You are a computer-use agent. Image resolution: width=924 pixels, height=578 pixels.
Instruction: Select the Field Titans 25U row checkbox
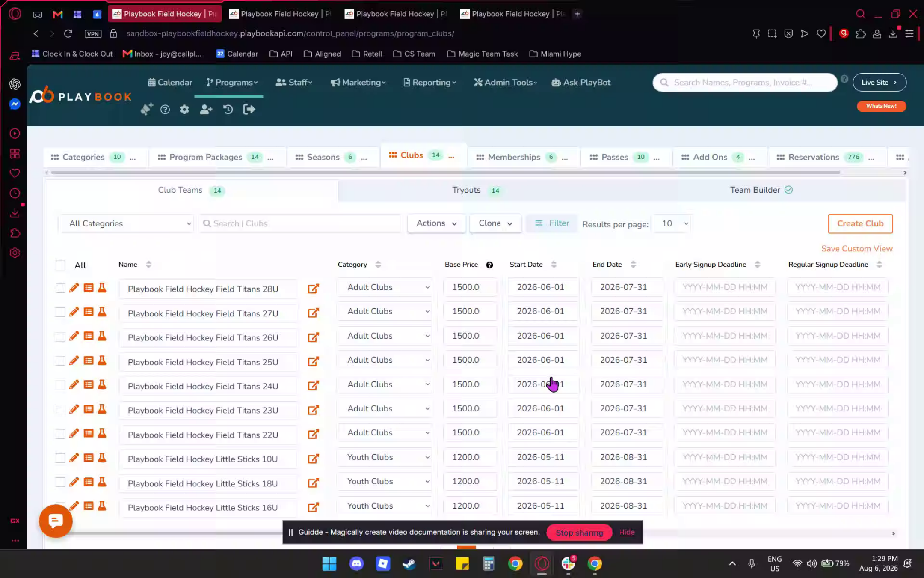tap(61, 361)
